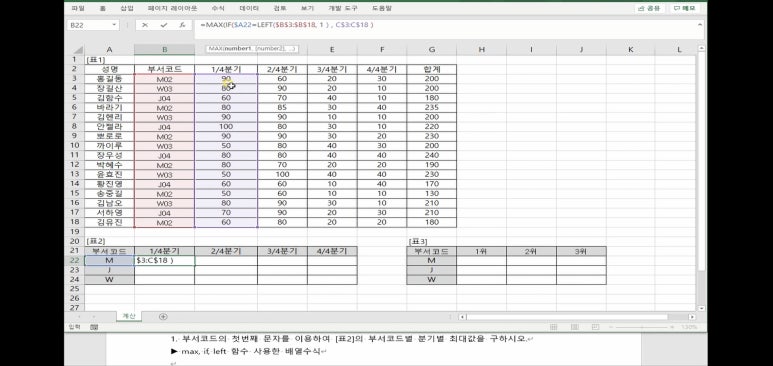Click the 3위 header cell in 표3
Screen dimensions: 773x366
pos(581,251)
